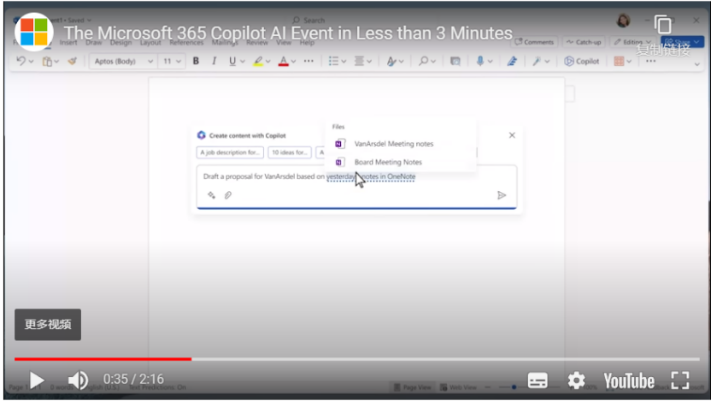Open the References ribbon tab
712x401 pixels.
pos(186,42)
